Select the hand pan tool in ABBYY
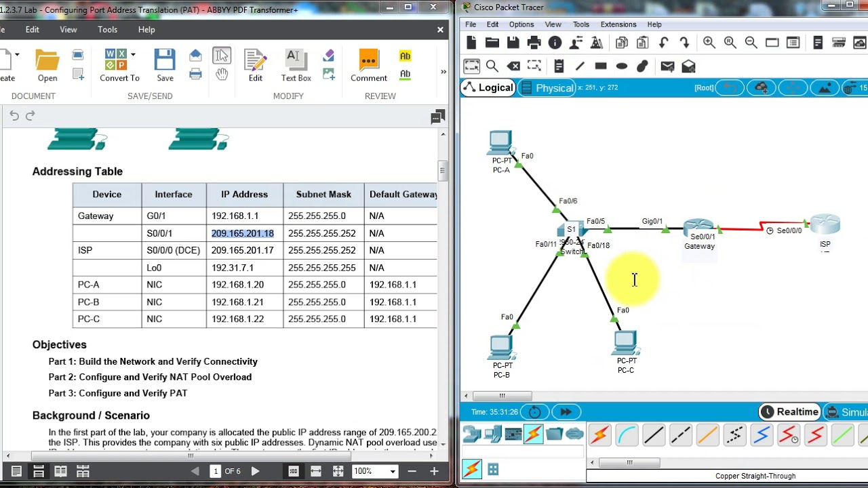The width and height of the screenshot is (868, 488). (222, 74)
